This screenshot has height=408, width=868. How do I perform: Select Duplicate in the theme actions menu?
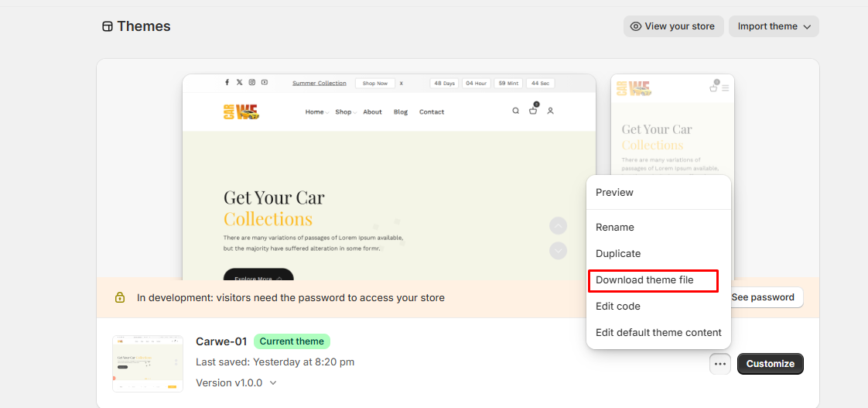(x=618, y=254)
